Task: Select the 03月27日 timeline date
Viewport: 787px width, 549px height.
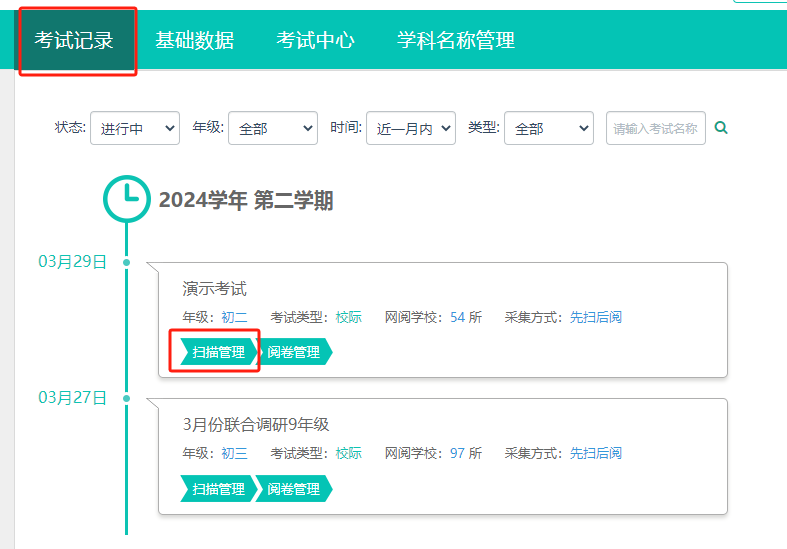Action: tap(72, 397)
